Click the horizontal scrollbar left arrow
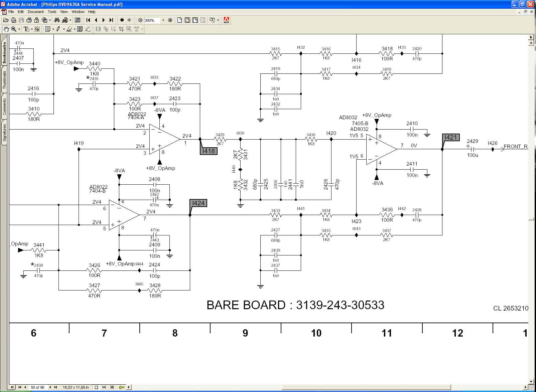Image resolution: width=536 pixels, height=392 pixels. pyautogui.click(x=129, y=387)
